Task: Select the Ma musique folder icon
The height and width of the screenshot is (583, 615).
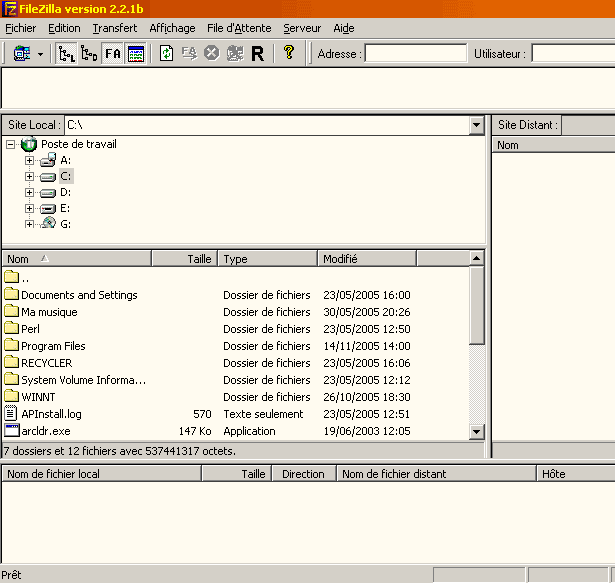Action: 12,311
